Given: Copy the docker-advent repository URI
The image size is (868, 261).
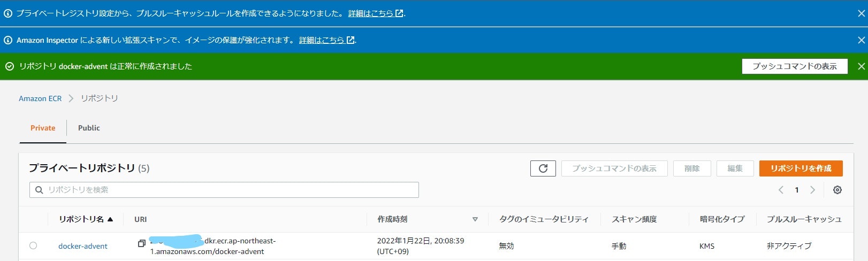Looking at the screenshot, I should pyautogui.click(x=142, y=243).
